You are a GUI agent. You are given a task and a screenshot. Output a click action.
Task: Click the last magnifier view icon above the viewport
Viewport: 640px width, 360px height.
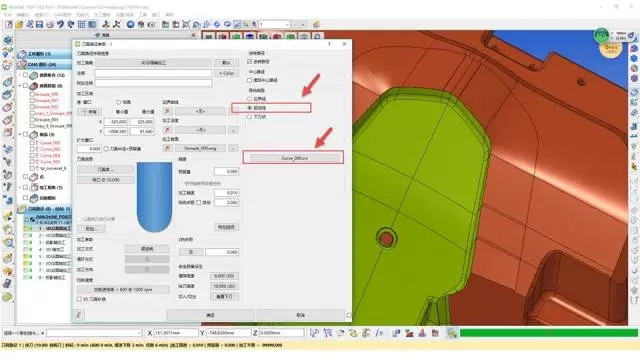(318, 37)
